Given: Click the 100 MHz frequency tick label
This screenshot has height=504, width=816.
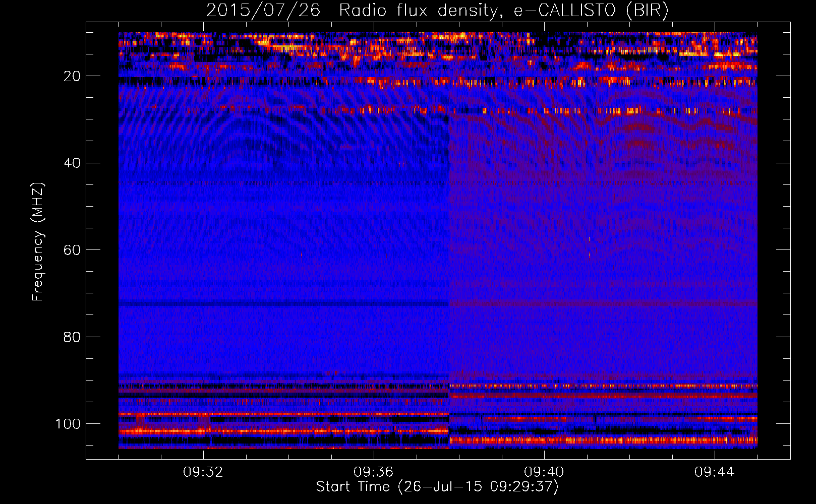Looking at the screenshot, I should pos(68,424).
